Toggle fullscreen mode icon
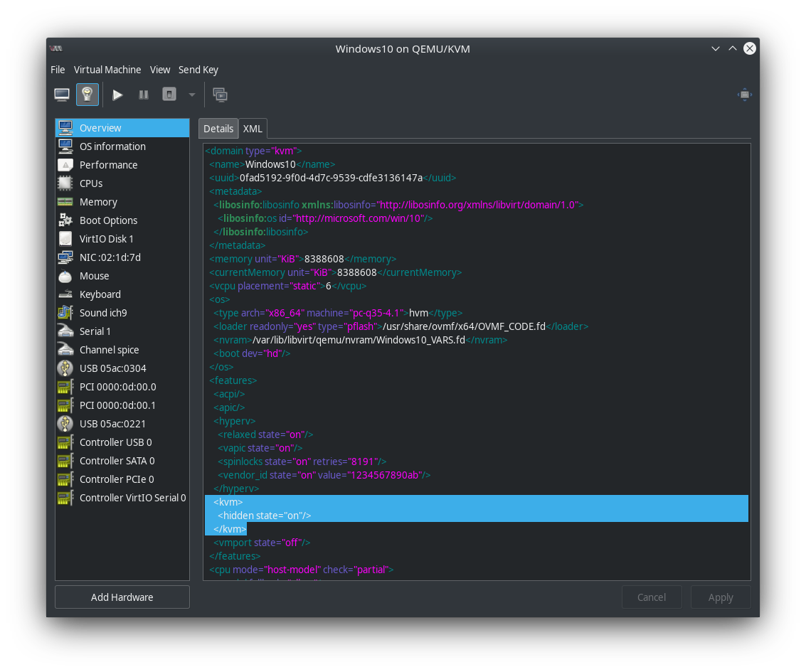The image size is (806, 672). [x=744, y=95]
